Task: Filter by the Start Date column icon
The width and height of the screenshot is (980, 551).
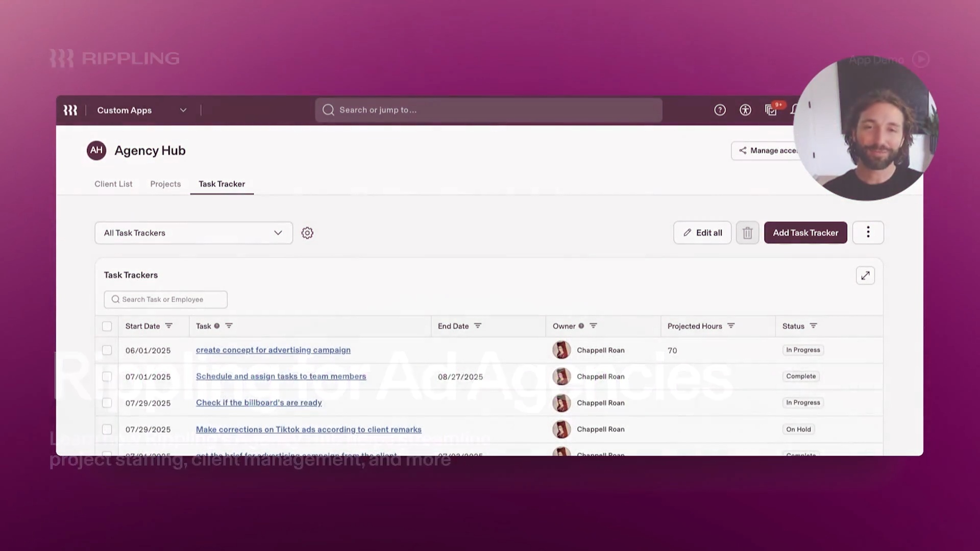Action: (x=169, y=325)
